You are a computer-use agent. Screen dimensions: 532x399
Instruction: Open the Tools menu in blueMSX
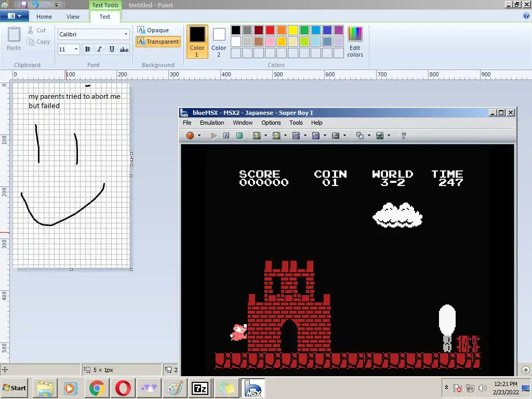[x=296, y=123]
